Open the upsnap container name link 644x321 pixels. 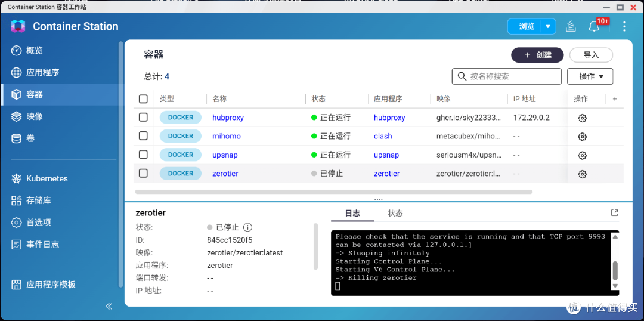click(x=225, y=155)
